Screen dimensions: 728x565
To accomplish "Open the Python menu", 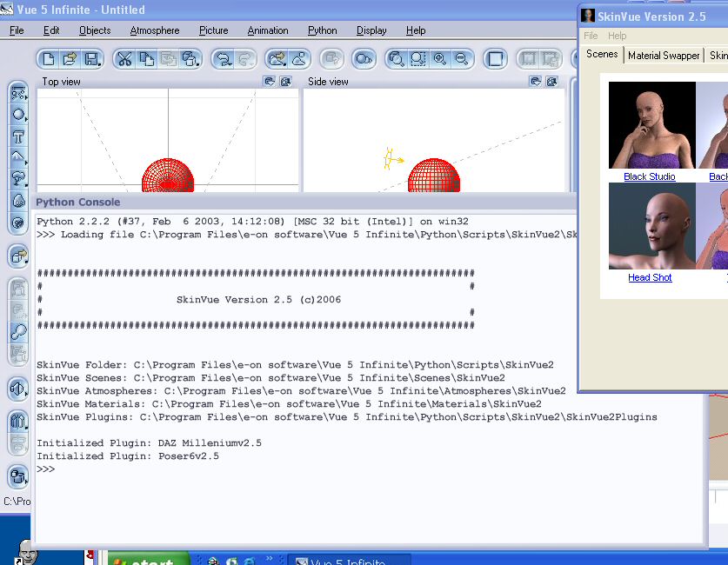I will coord(322,30).
